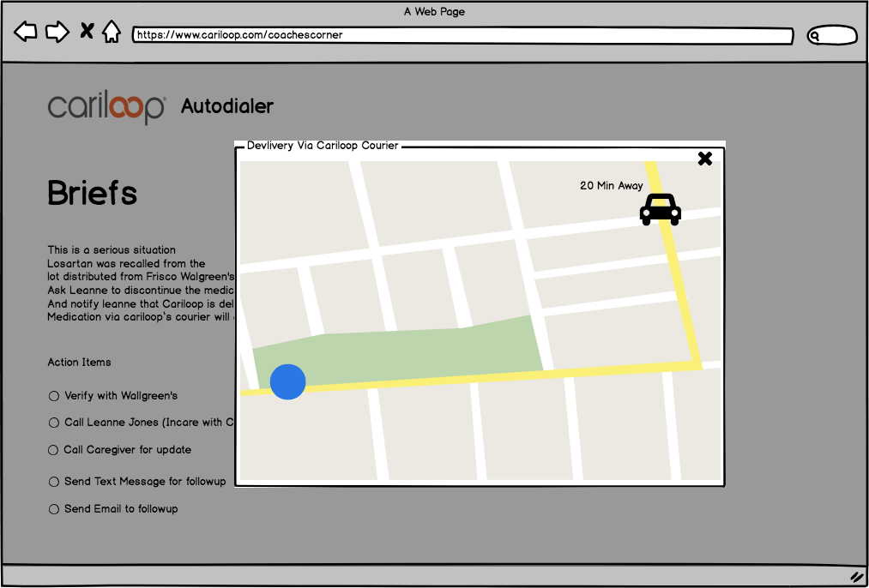The height and width of the screenshot is (588, 869).
Task: Click the browser forward arrow
Action: click(x=57, y=33)
